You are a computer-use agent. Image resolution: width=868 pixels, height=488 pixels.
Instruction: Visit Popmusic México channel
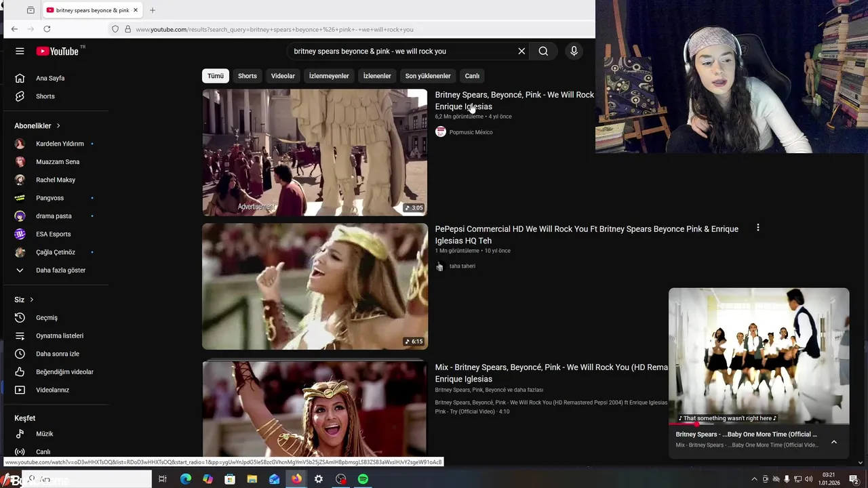[471, 132]
